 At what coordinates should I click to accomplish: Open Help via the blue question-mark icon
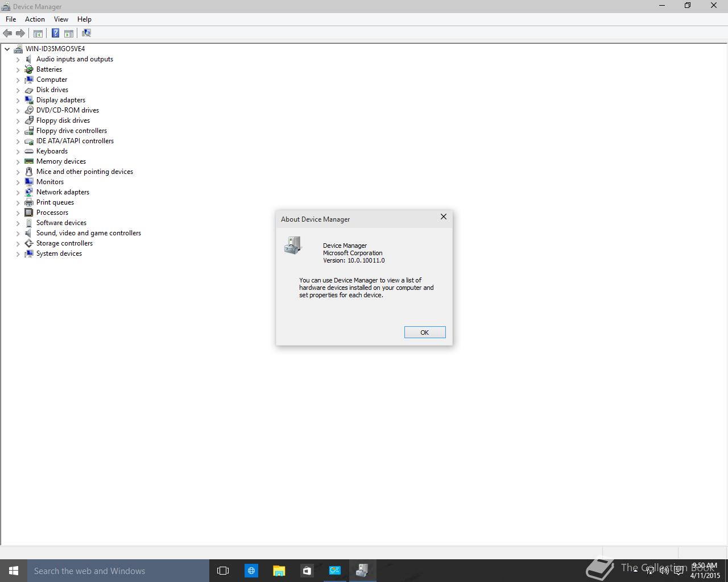click(56, 33)
